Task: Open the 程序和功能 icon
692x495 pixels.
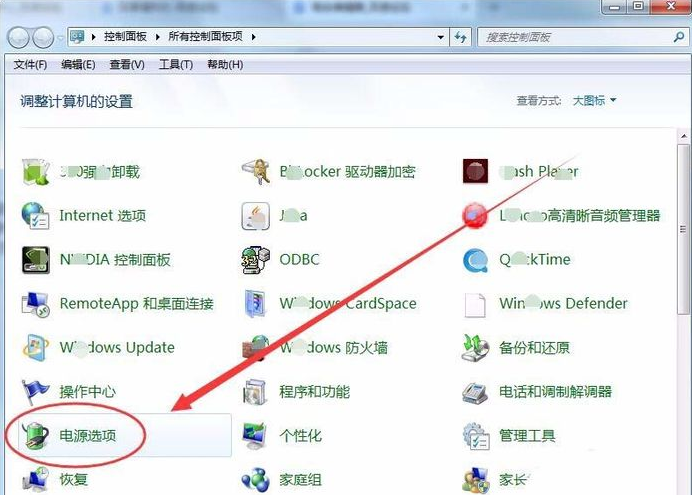Action: 256,392
